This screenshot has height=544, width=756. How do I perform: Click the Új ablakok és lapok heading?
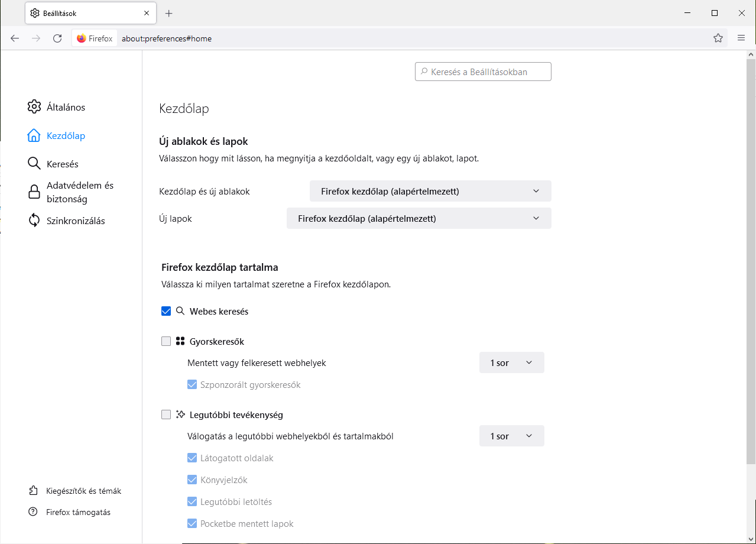coord(203,141)
